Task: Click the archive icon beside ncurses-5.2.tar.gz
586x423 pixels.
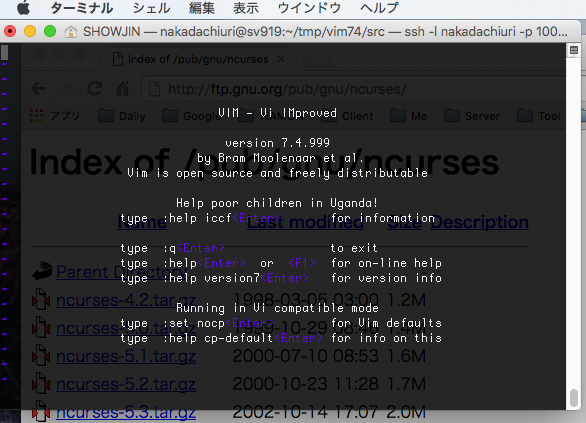Action: point(41,383)
